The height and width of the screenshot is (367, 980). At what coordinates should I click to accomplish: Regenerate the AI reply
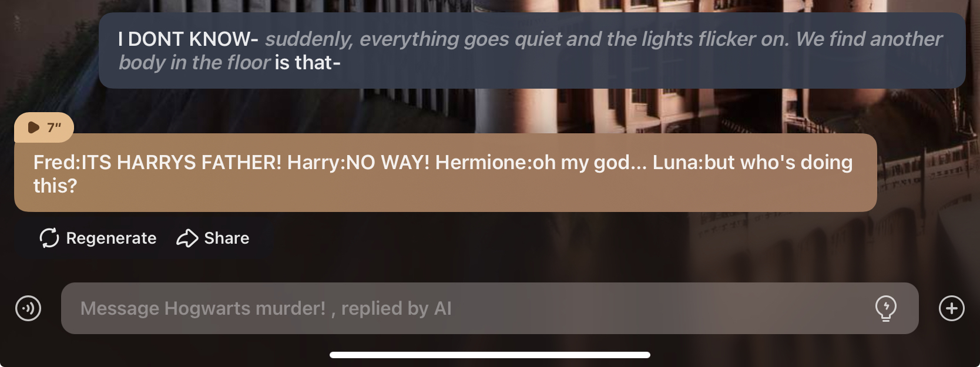(x=98, y=238)
